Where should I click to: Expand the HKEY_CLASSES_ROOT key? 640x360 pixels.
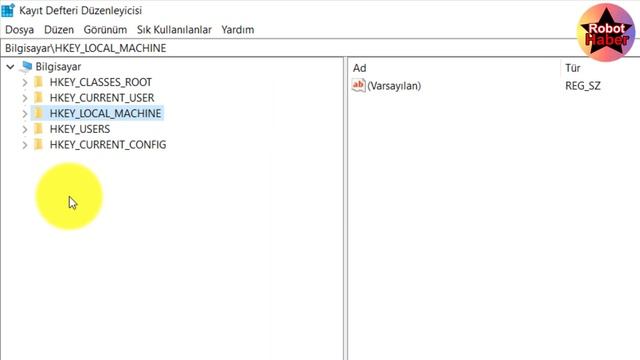coord(24,82)
